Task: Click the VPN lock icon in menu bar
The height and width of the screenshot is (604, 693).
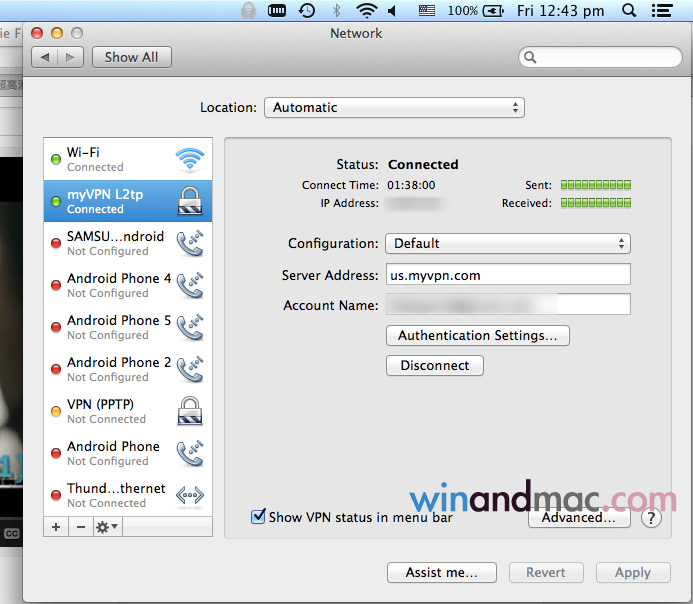Action: (x=248, y=10)
